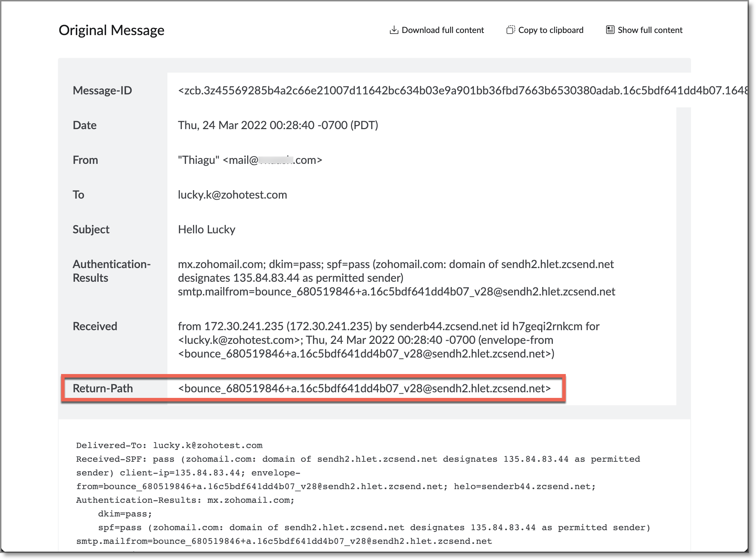
Task: Click the Received header label
Action: pyautogui.click(x=95, y=326)
